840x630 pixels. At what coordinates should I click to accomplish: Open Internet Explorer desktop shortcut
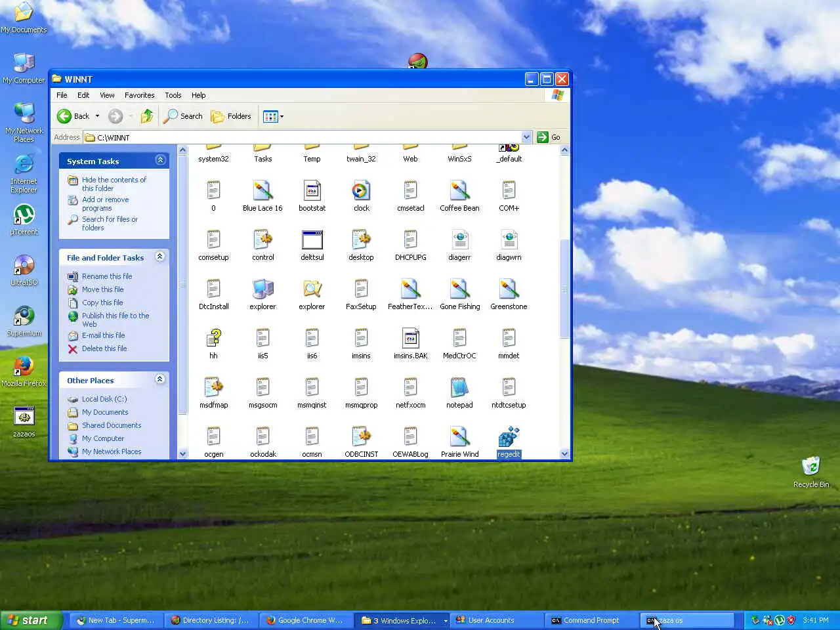24,174
